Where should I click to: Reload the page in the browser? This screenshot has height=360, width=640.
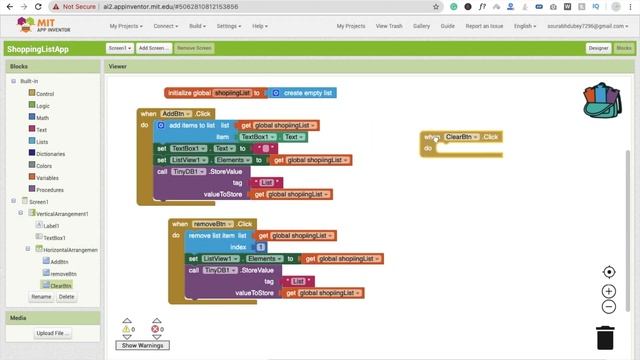[x=38, y=7]
